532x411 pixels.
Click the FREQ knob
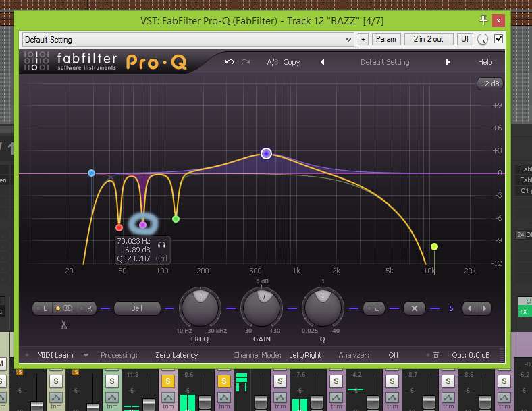[x=201, y=308]
